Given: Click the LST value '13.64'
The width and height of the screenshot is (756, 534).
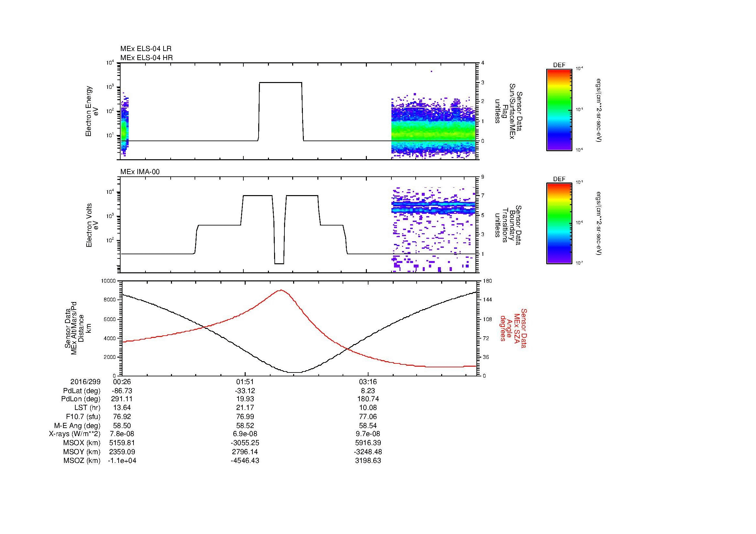Looking at the screenshot, I should [x=122, y=408].
